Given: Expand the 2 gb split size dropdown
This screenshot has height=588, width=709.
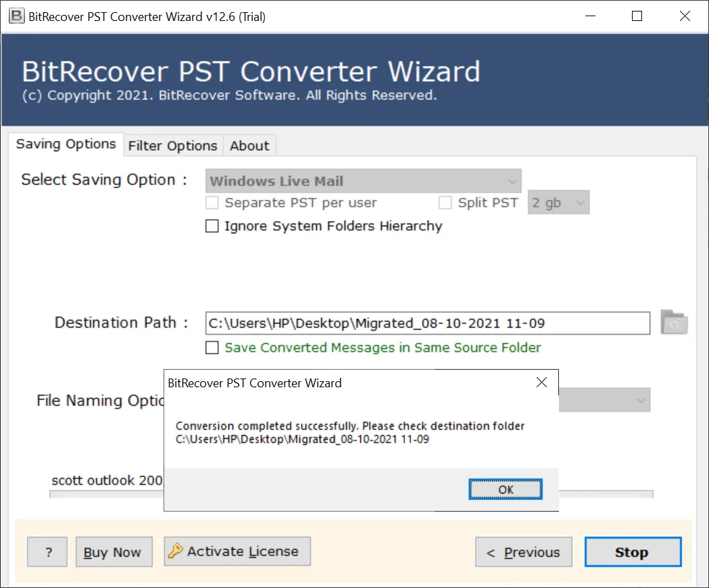Looking at the screenshot, I should point(558,203).
